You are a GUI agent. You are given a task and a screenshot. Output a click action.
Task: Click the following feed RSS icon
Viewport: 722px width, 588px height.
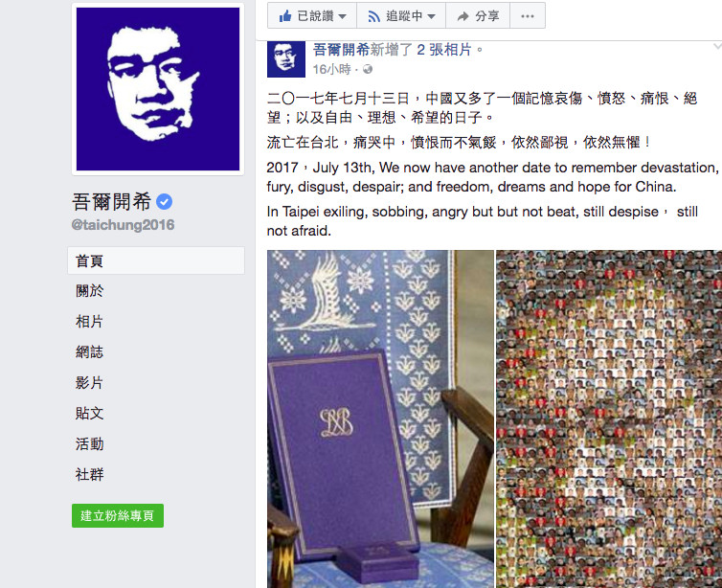[x=373, y=16]
